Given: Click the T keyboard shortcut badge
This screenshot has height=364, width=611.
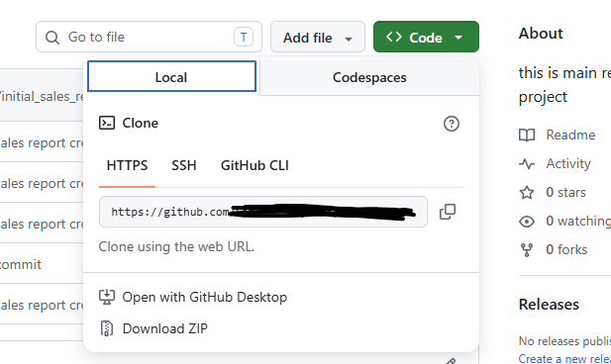Looking at the screenshot, I should (x=244, y=38).
